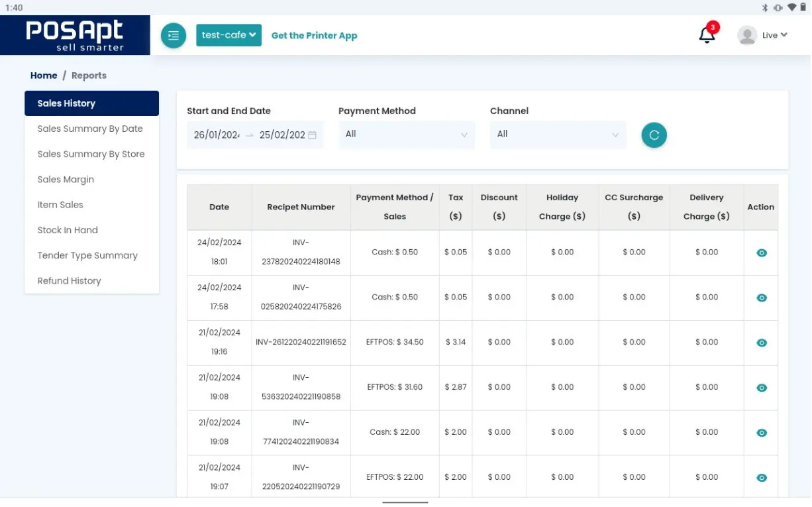Screen dimensions: 812x507
Task: Click the user avatar icon
Action: coord(747,35)
